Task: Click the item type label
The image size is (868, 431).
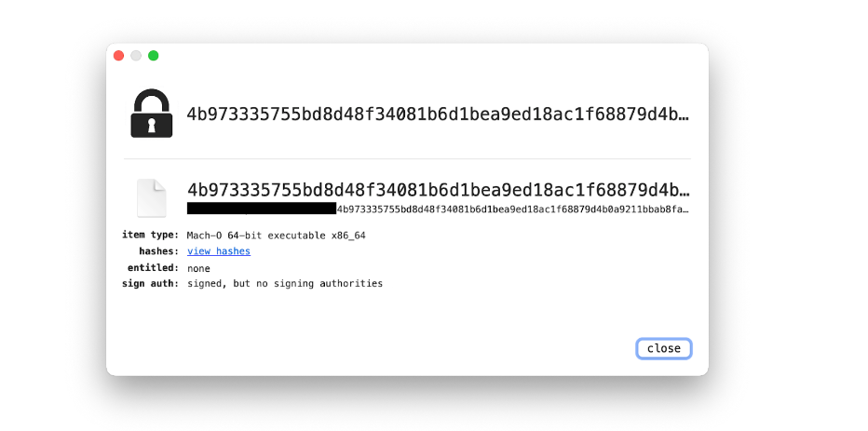Action: [151, 236]
